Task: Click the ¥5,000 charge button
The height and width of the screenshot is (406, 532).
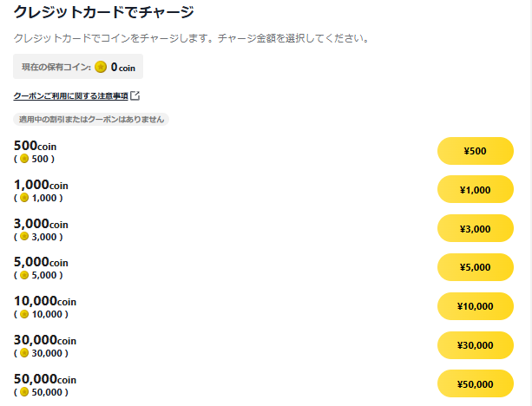Action: pos(476,267)
